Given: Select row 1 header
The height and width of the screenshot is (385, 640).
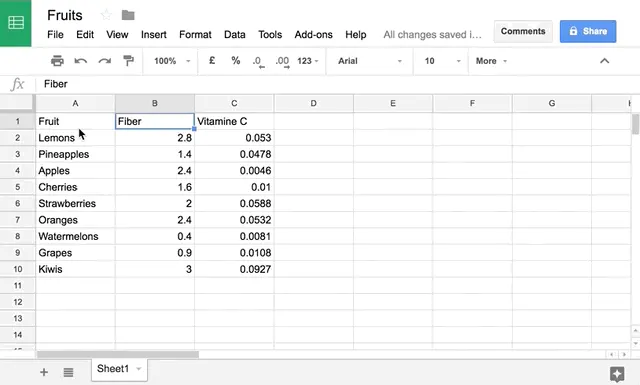Looking at the screenshot, I should [x=18, y=121].
